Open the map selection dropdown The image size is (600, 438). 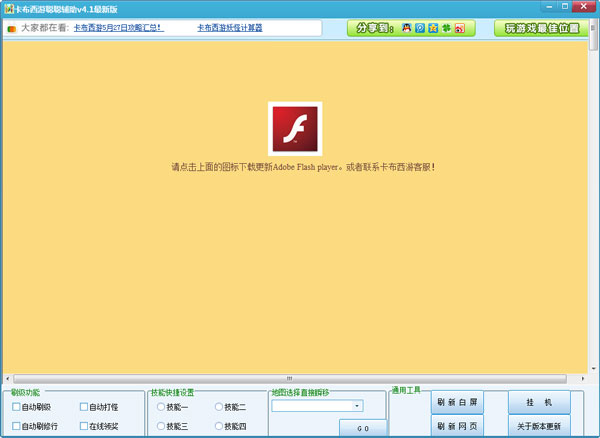[x=357, y=406]
